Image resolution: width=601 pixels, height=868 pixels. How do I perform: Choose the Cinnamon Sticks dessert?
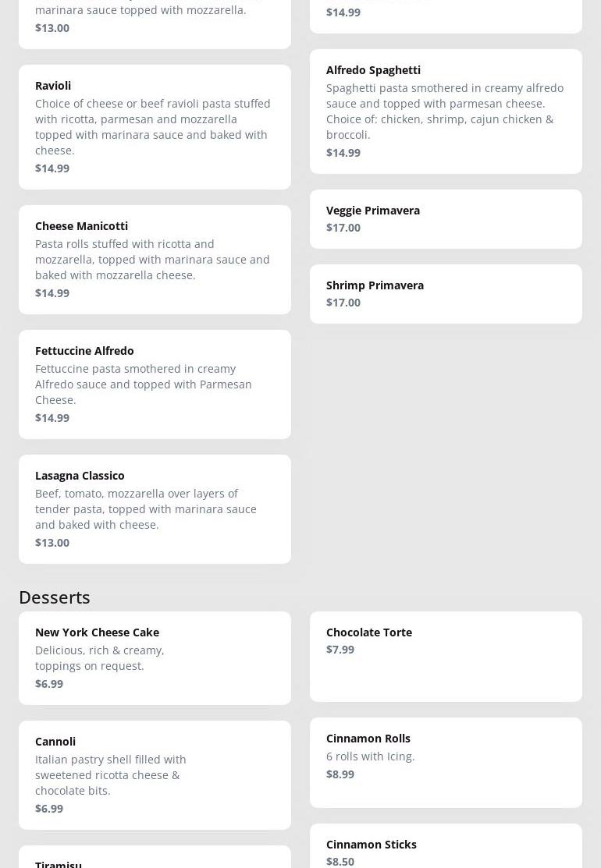tap(446, 845)
